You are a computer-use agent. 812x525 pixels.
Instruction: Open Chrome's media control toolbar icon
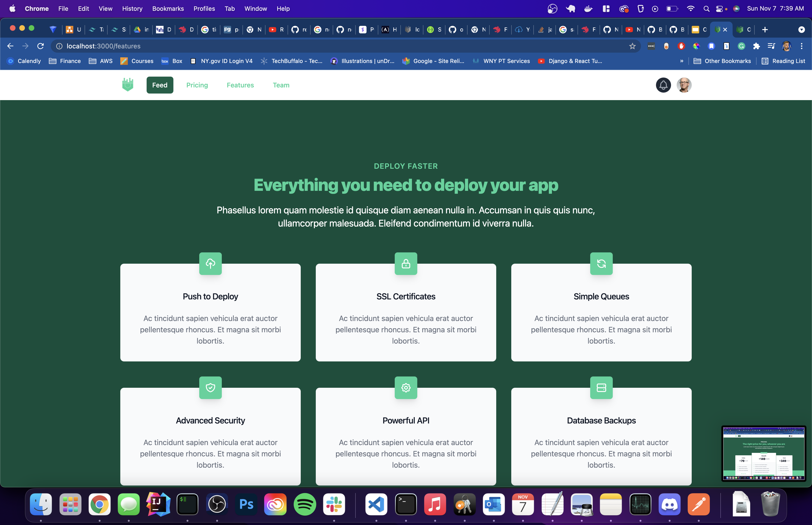coord(771,46)
